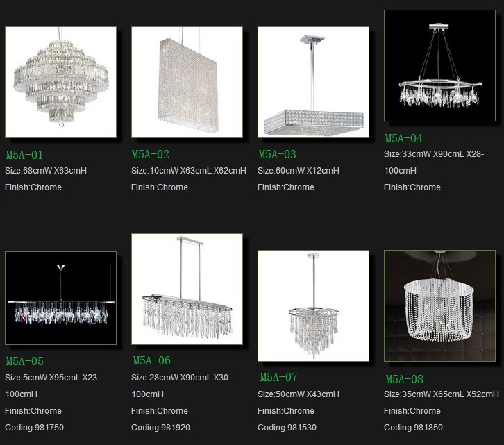Click the M5A-06 product title
Image resolution: width=504 pixels, height=445 pixels.
152,361
